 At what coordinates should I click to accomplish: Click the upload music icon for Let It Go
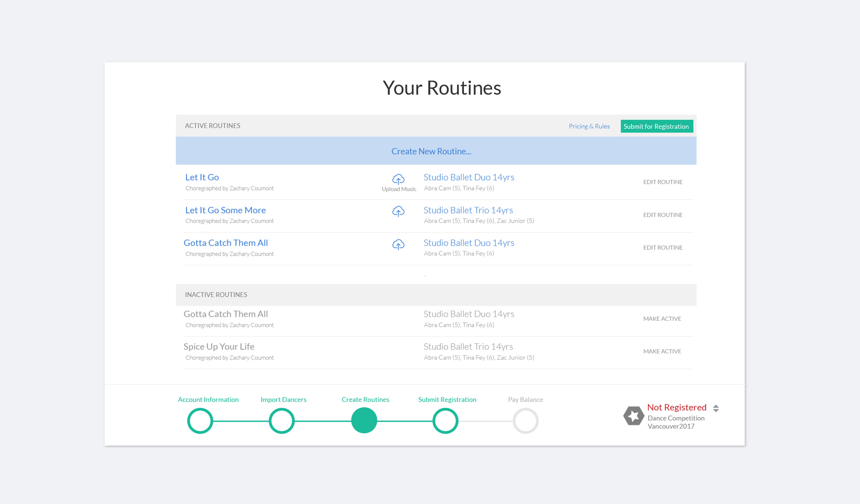398,179
